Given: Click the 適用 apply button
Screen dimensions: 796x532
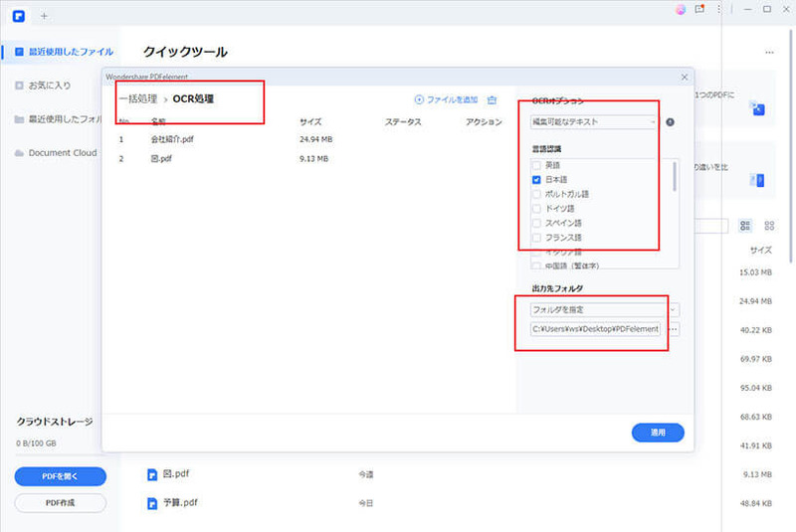Looking at the screenshot, I should (x=658, y=433).
